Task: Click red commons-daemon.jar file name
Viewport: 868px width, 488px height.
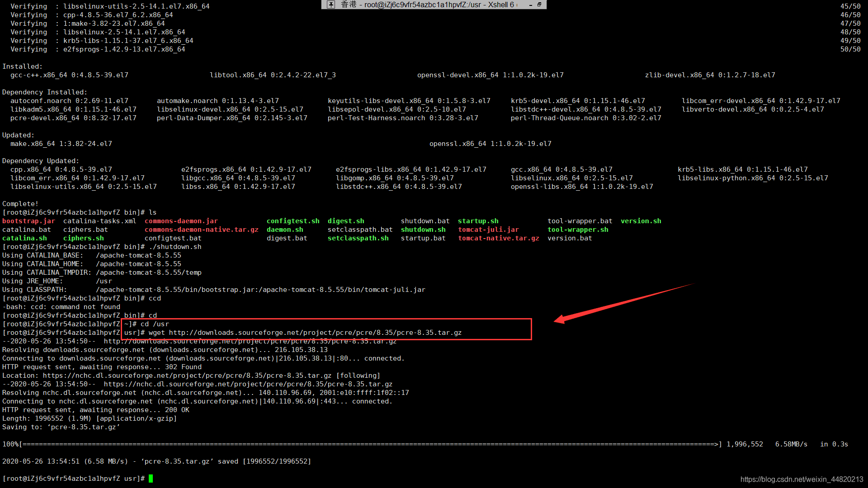Action: click(181, 221)
